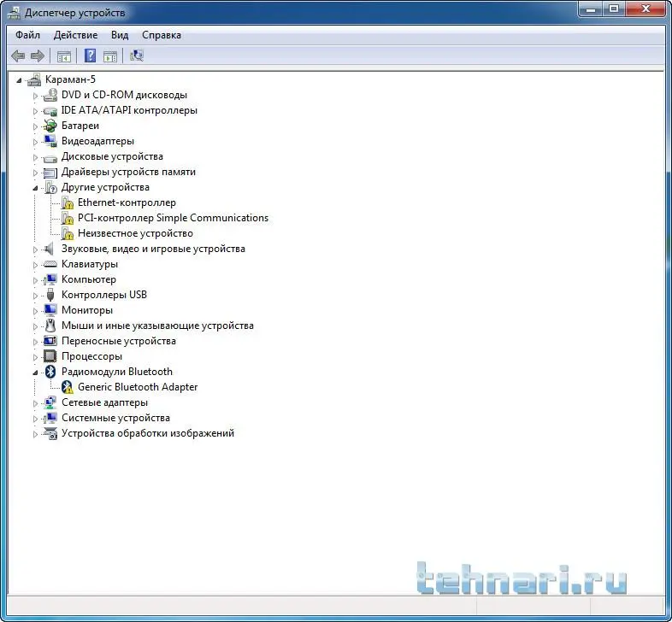Select the Ethernet-контроллер entry

tap(127, 202)
